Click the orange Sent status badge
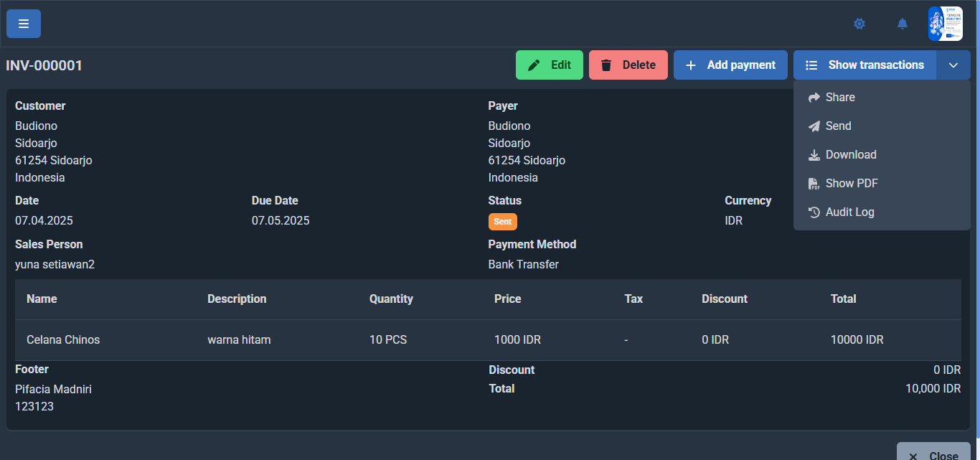 pos(502,222)
